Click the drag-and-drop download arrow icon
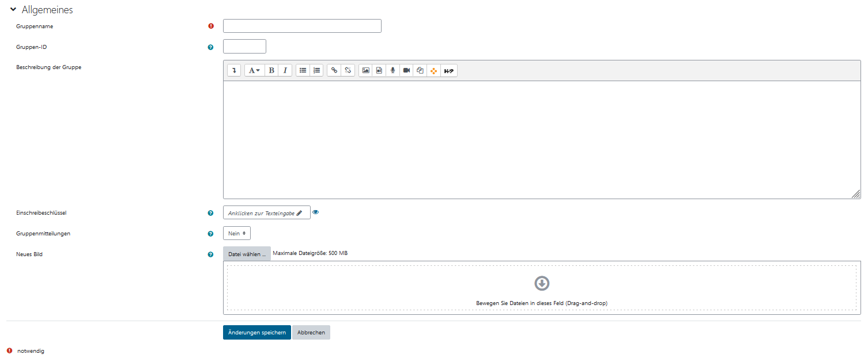Image resolution: width=868 pixels, height=358 pixels. [x=542, y=283]
